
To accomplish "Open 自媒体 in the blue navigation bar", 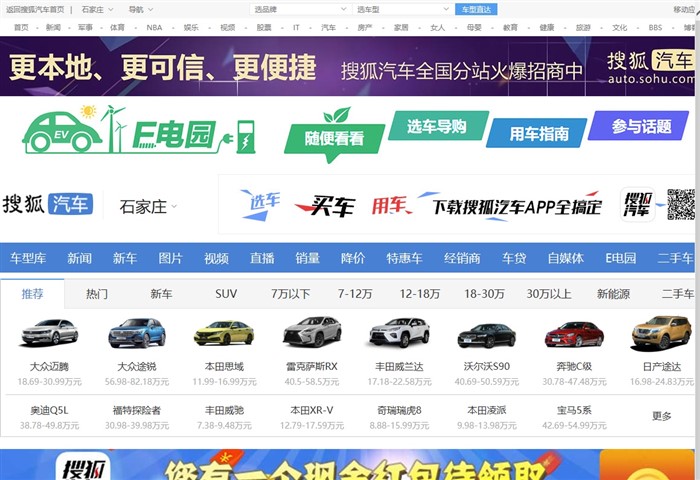I will tap(566, 258).
